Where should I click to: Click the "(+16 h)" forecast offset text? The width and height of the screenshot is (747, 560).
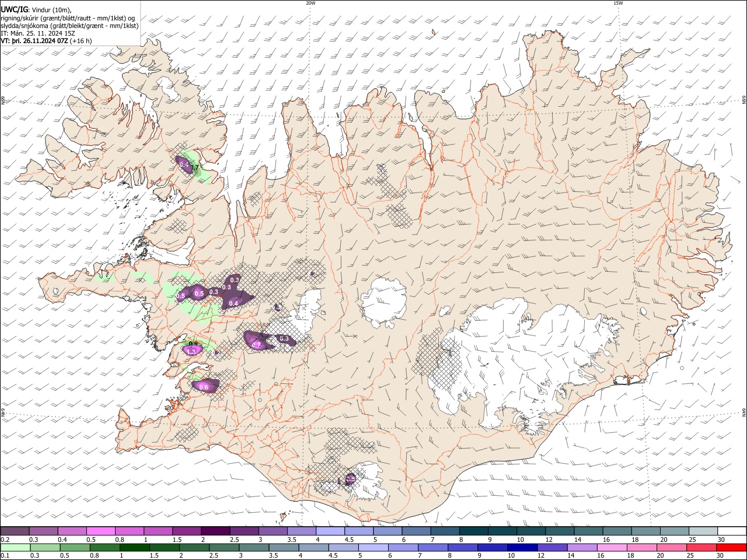click(81, 41)
